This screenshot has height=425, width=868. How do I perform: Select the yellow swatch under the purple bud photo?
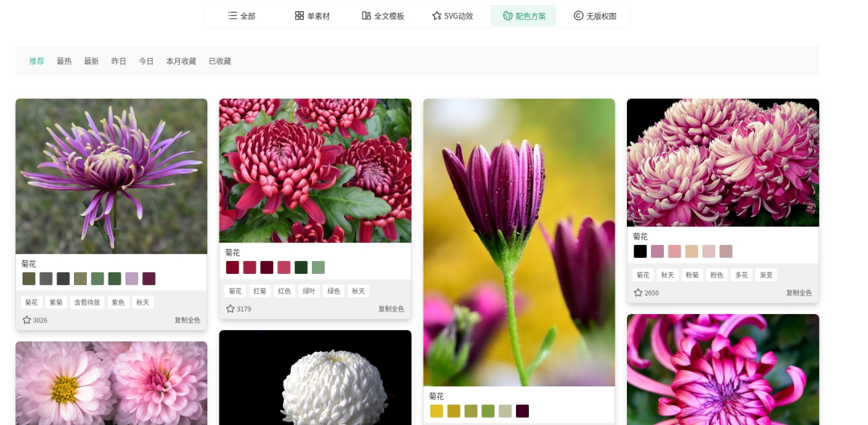(436, 411)
